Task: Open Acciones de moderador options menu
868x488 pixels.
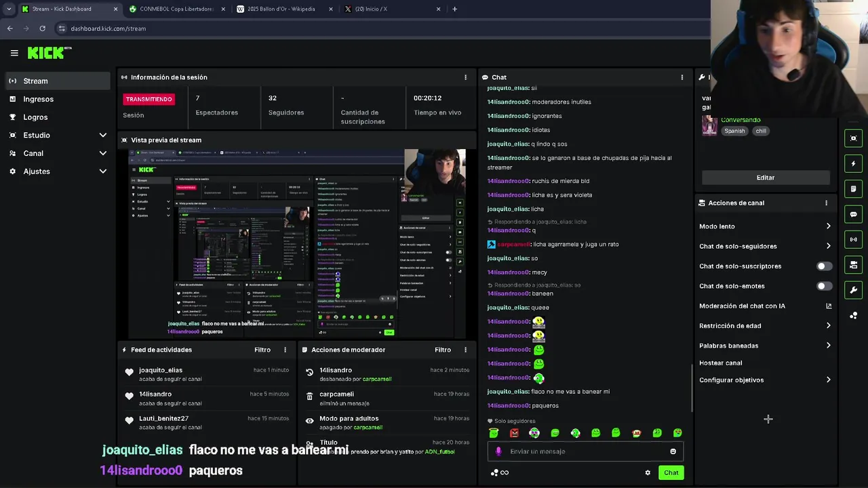Action: click(465, 350)
